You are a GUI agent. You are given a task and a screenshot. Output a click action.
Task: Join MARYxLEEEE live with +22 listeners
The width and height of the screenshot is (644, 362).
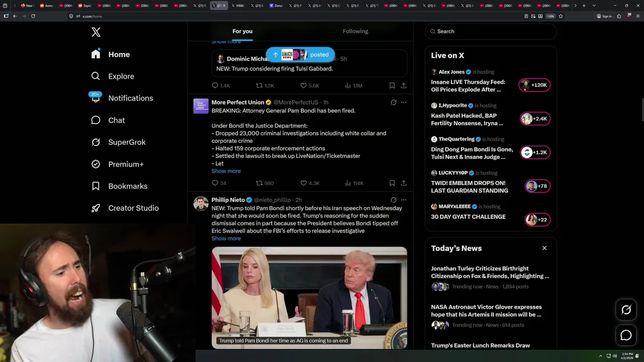tap(538, 220)
